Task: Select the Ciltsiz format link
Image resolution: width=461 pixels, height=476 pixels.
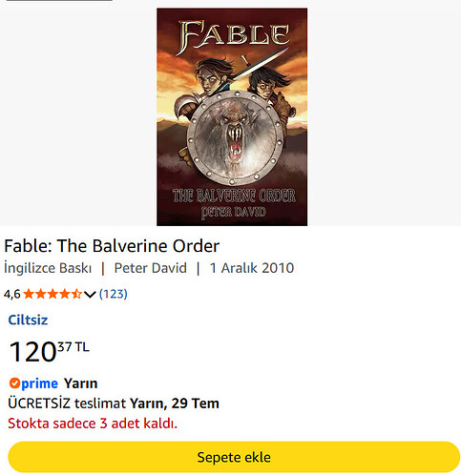Action: pos(28,320)
